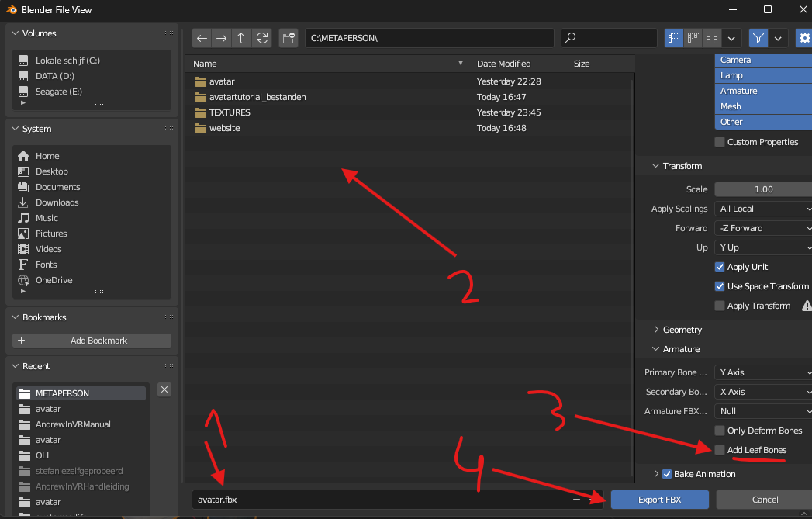Viewport: 812px width, 519px height.
Task: Enable the Custom Properties checkbox
Action: 719,142
